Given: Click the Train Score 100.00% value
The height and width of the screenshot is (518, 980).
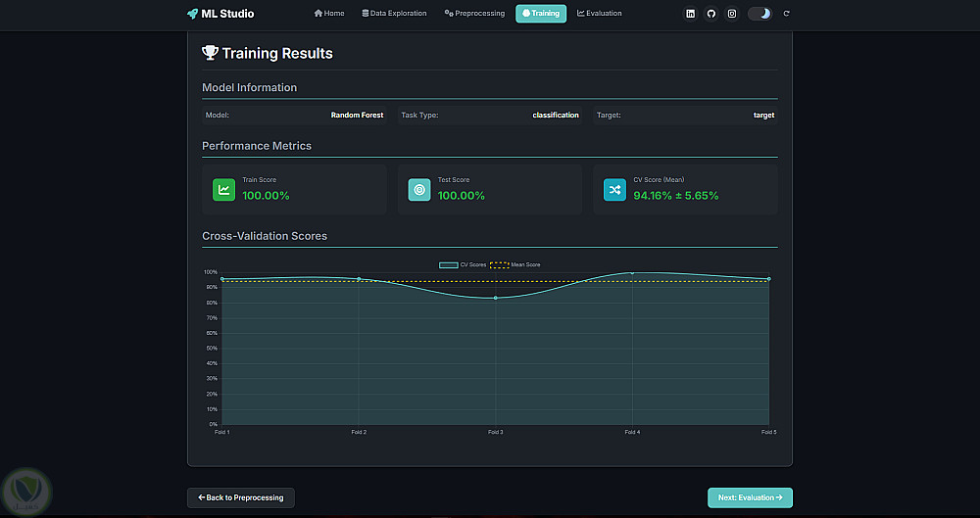Looking at the screenshot, I should click(x=266, y=196).
